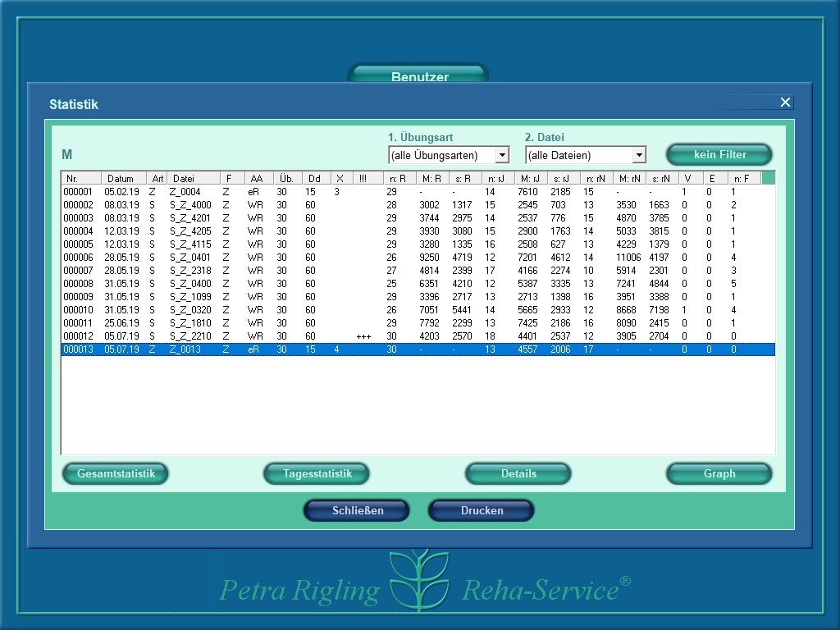Sort by the Nr. column header
Screen dimensions: 840x630
[x=81, y=178]
